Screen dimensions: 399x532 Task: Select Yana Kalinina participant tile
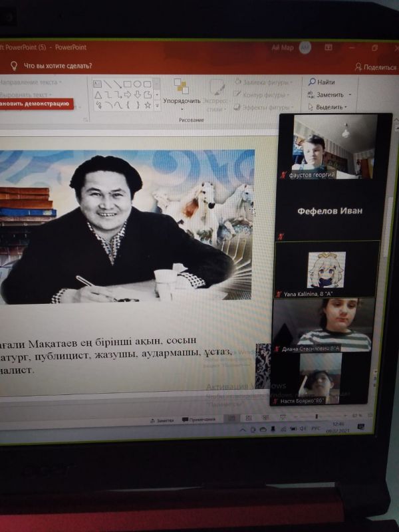[x=325, y=269]
